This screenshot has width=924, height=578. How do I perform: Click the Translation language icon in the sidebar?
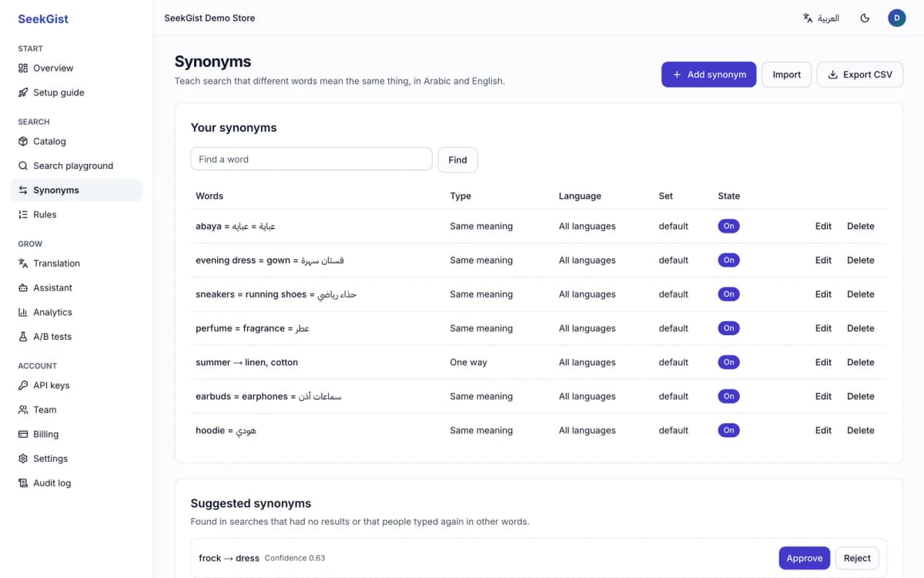[23, 264]
